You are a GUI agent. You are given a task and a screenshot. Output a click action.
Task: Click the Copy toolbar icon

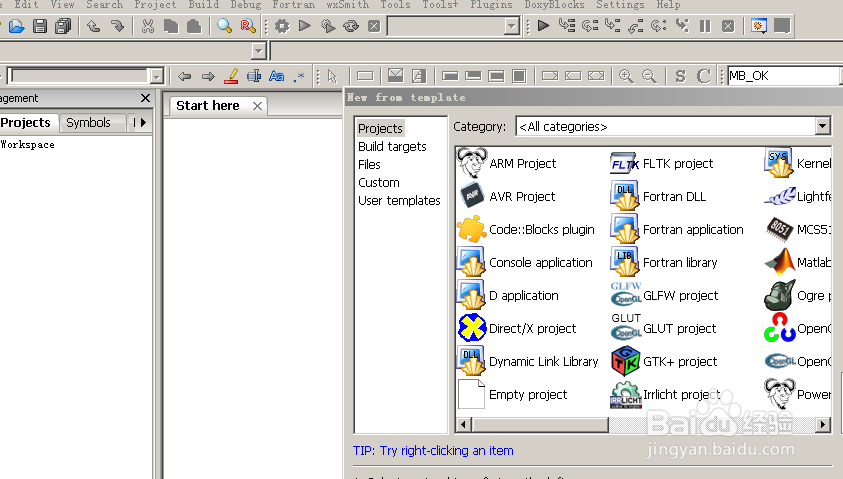click(x=171, y=26)
